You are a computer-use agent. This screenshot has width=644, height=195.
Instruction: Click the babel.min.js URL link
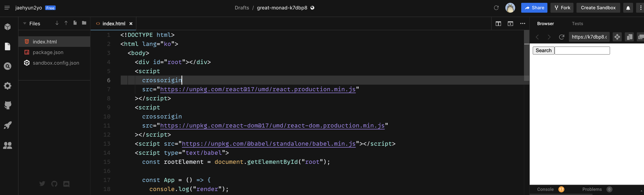(269, 144)
